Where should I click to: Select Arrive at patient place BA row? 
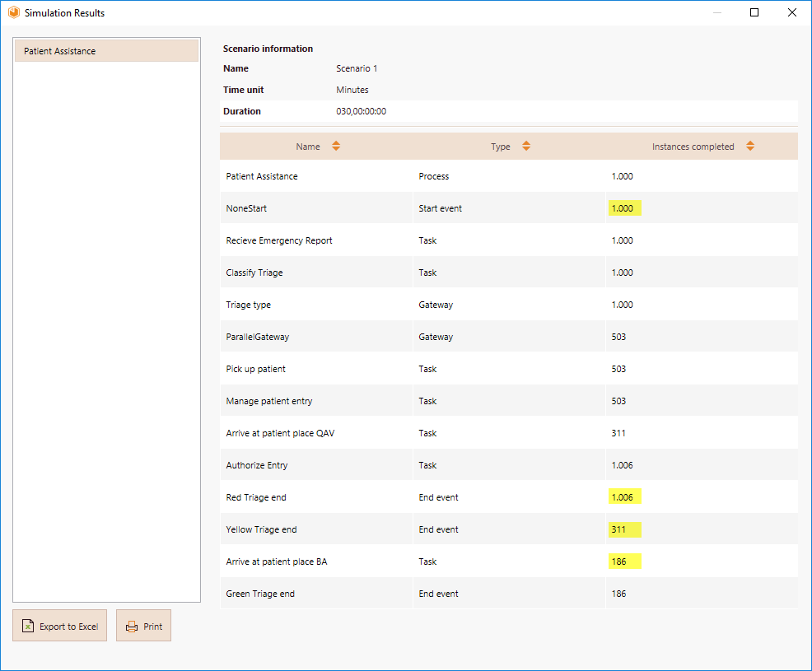(x=509, y=561)
